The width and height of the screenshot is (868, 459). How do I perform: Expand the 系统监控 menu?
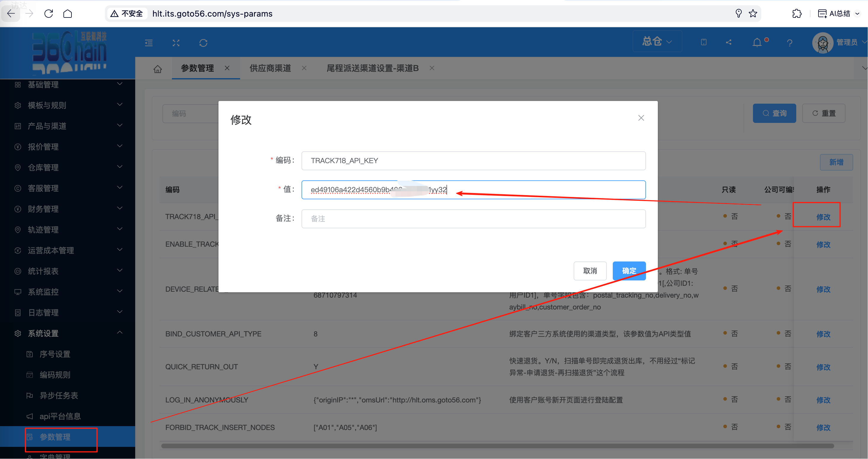click(67, 292)
